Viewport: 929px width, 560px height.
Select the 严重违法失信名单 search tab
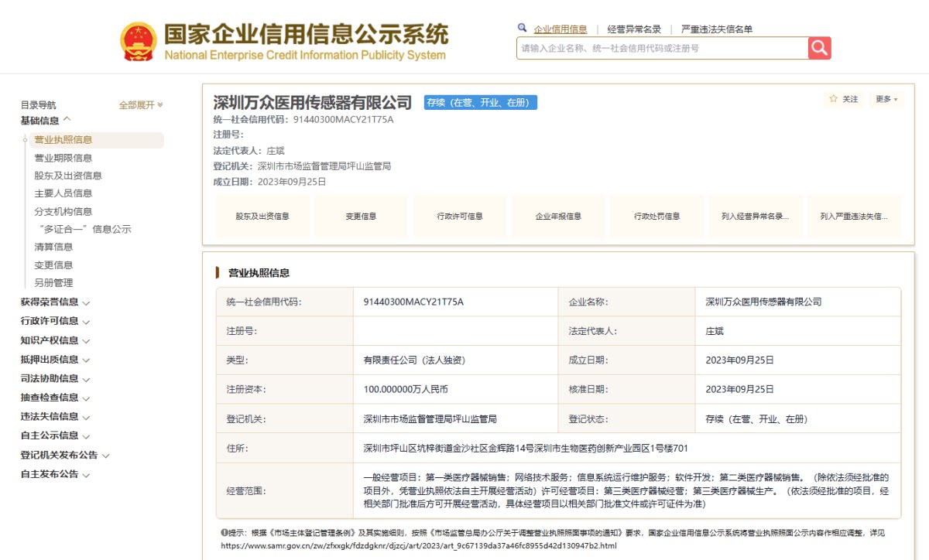point(717,29)
